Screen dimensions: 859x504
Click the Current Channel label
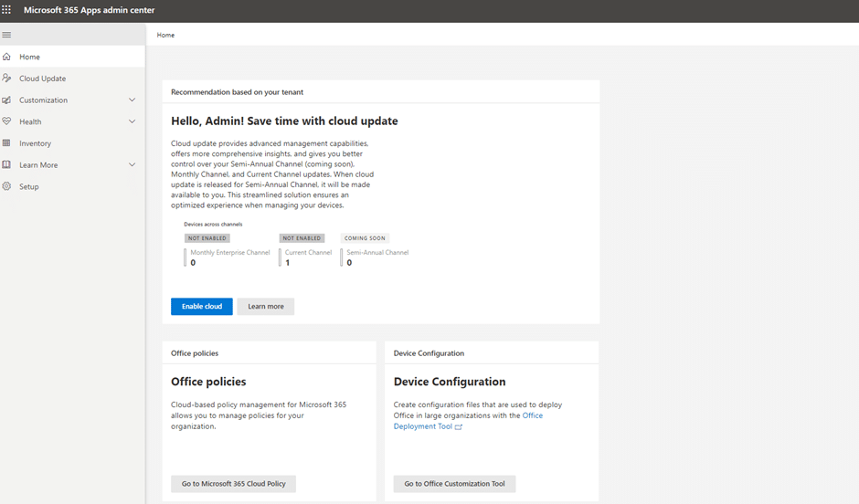[309, 252]
